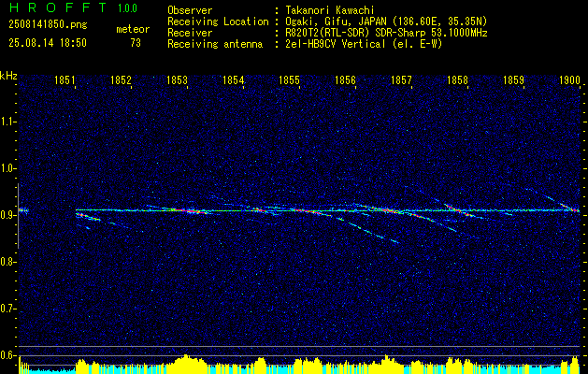Click the Receiver field label
The height and width of the screenshot is (374, 588).
click(x=190, y=33)
